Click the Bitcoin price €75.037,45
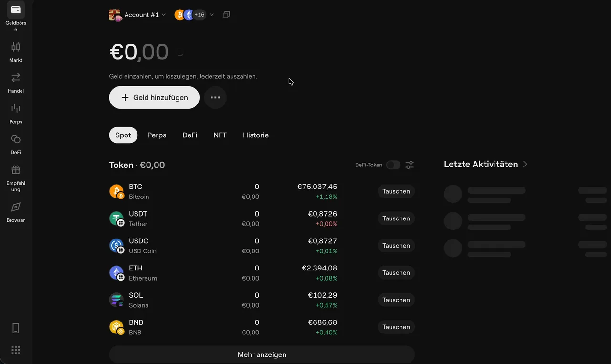The image size is (611, 364). [x=317, y=187]
